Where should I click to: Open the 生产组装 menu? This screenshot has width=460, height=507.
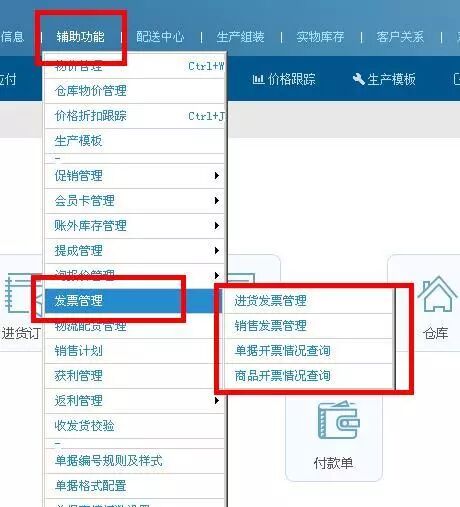click(x=240, y=37)
